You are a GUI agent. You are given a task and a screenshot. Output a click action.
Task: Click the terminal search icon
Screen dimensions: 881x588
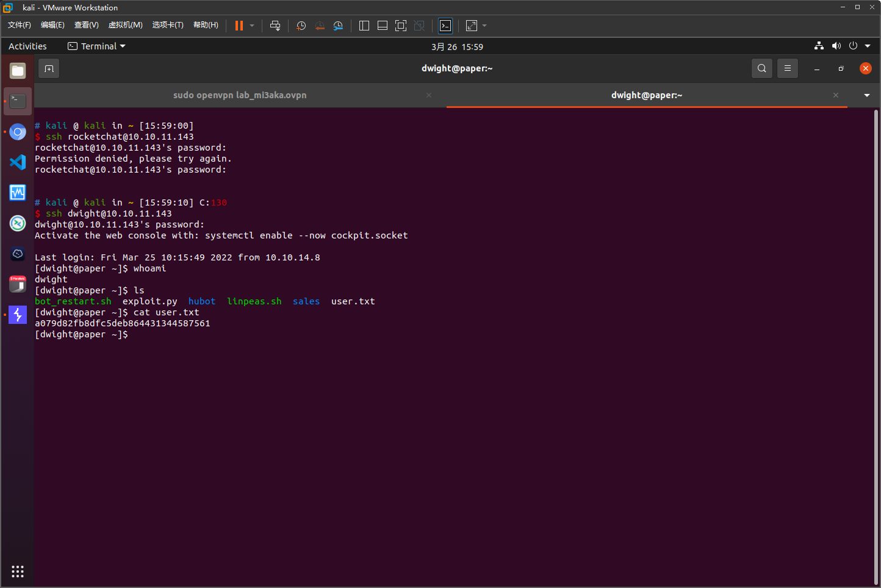[x=761, y=68]
